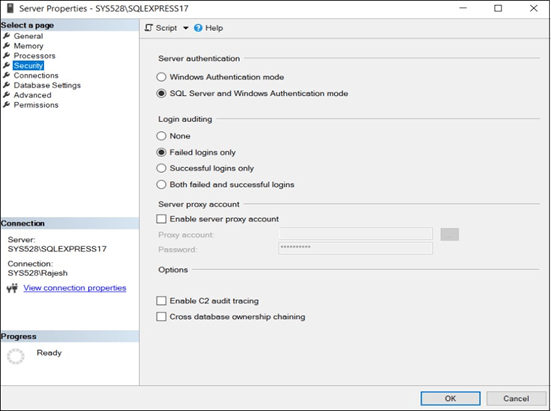Image resolution: width=551 pixels, height=411 pixels.
Task: Click the wrench icon next to Permissions
Action: 6,105
